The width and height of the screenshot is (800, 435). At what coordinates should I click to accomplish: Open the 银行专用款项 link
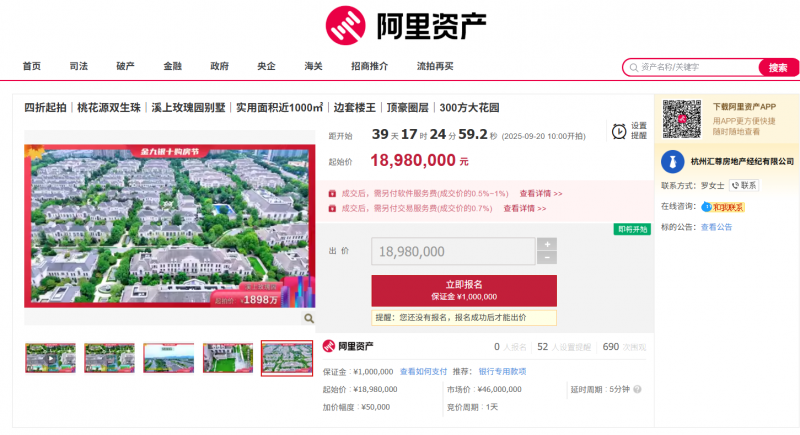pyautogui.click(x=502, y=372)
